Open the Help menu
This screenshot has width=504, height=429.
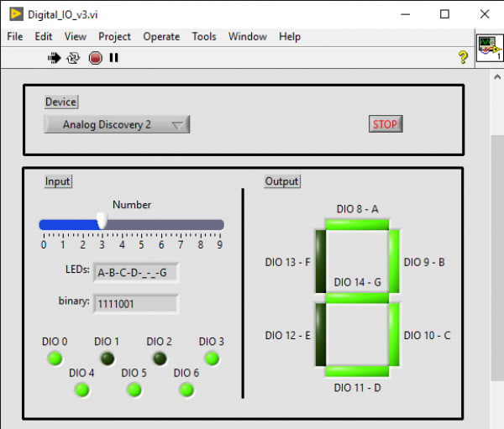click(290, 37)
